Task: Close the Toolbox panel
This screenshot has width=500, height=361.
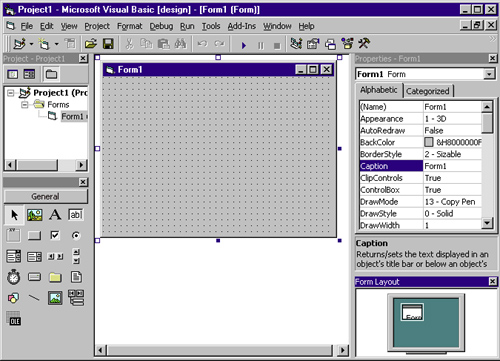Action: click(83, 182)
